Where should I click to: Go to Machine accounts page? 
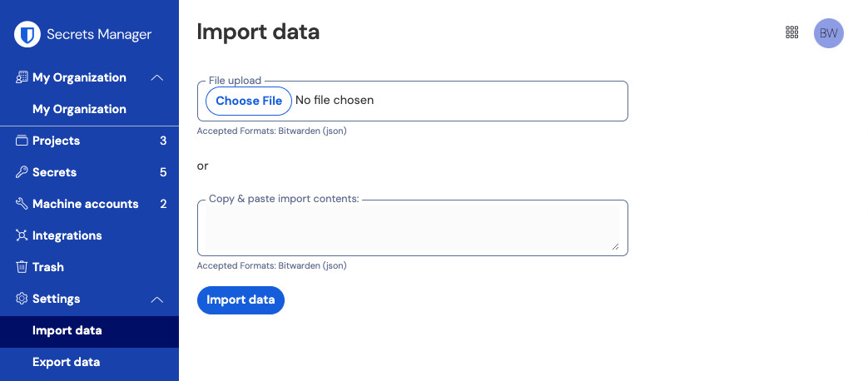click(x=85, y=204)
